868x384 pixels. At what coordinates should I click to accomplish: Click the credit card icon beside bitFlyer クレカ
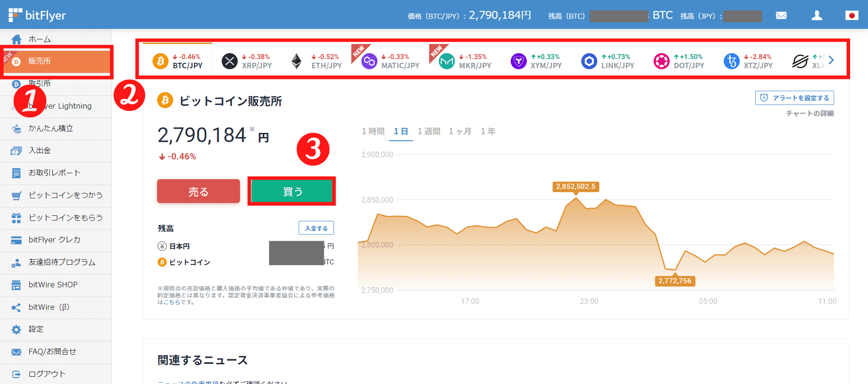(16, 241)
